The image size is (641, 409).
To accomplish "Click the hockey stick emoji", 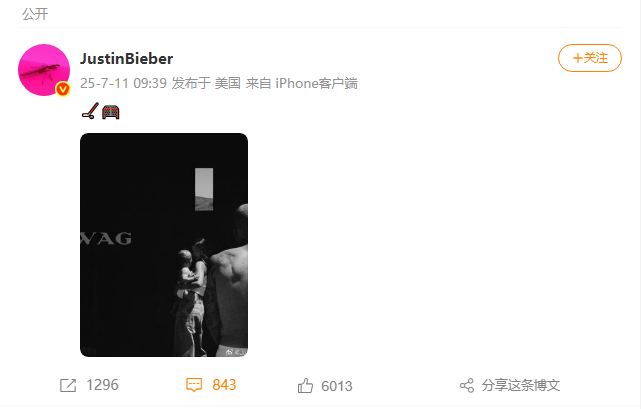I will coord(90,111).
